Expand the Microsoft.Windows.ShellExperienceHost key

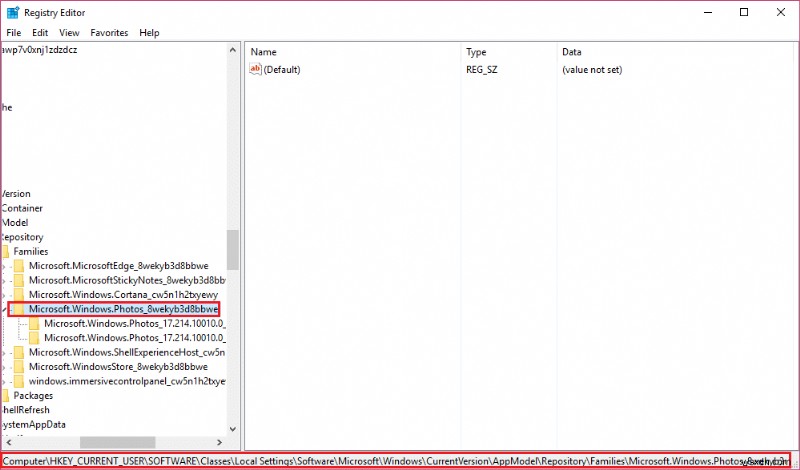[4, 352]
